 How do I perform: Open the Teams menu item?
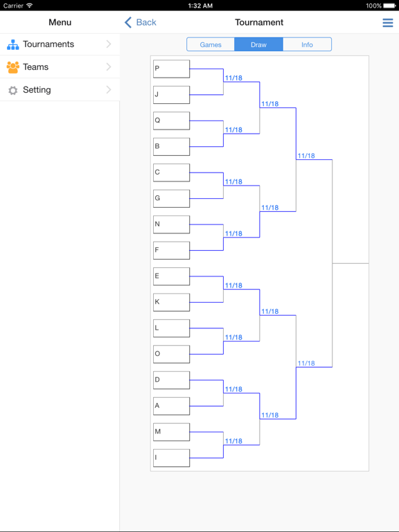(60, 66)
